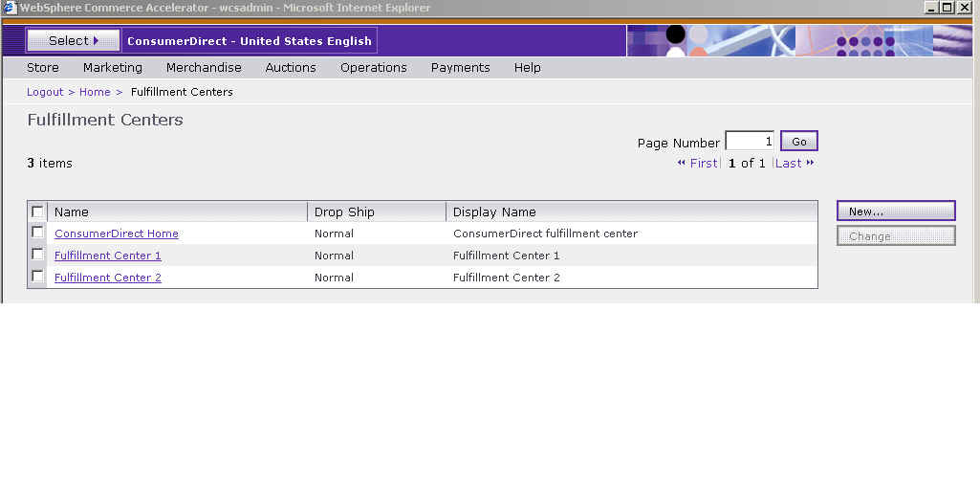The height and width of the screenshot is (490, 980).
Task: Click the Internet Explorer icon in title bar
Action: 9,8
